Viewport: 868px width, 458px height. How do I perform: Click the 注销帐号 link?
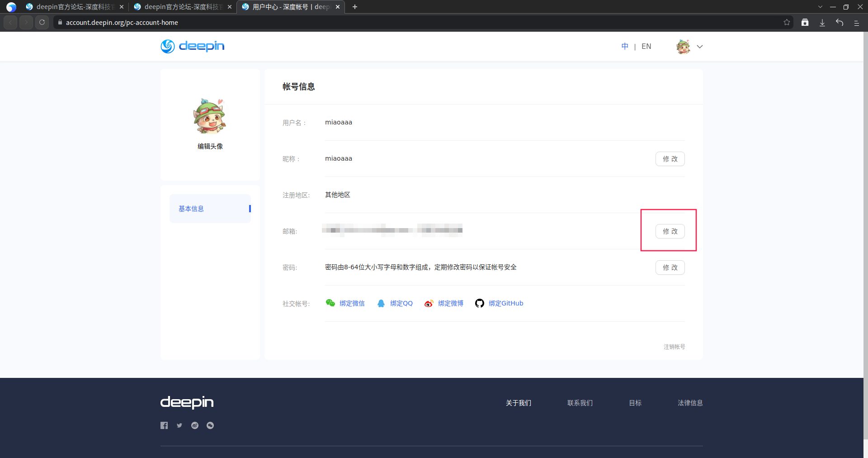coord(675,347)
